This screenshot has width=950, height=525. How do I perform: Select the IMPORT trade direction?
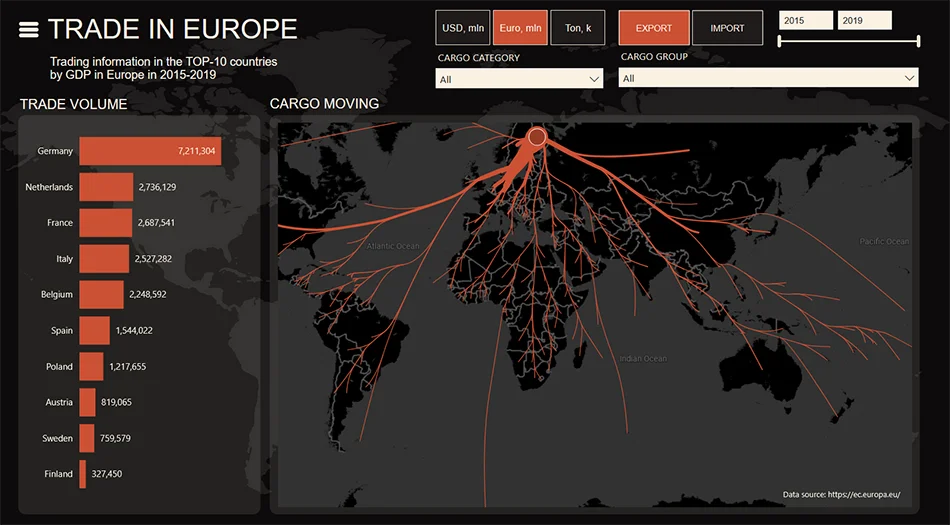[727, 28]
